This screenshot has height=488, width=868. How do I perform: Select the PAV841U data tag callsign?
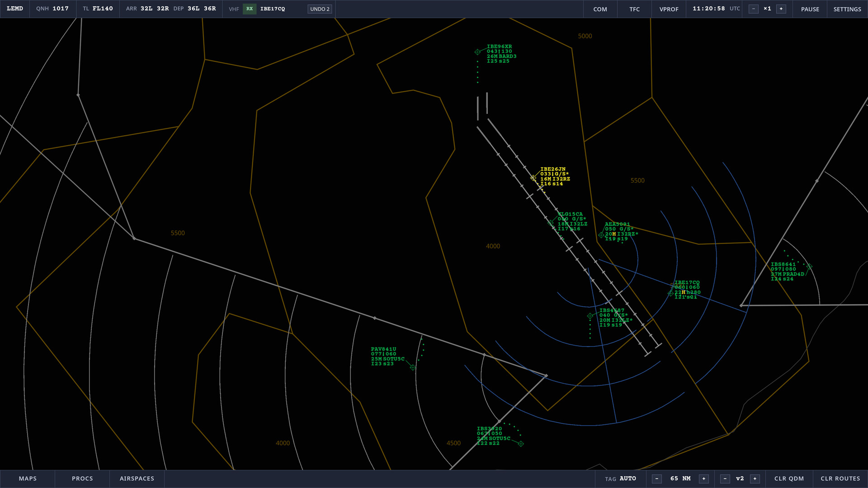pyautogui.click(x=383, y=349)
